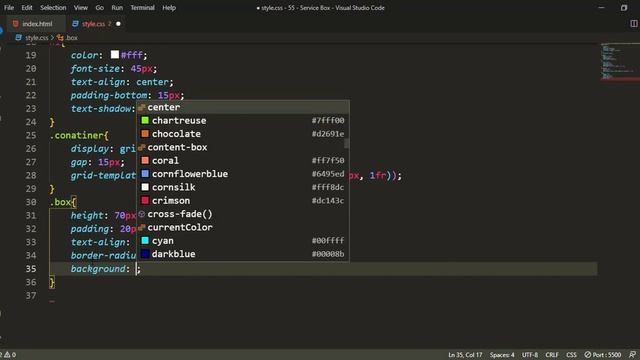Click the cyan color swatch
The width and height of the screenshot is (640, 360).
point(145,241)
